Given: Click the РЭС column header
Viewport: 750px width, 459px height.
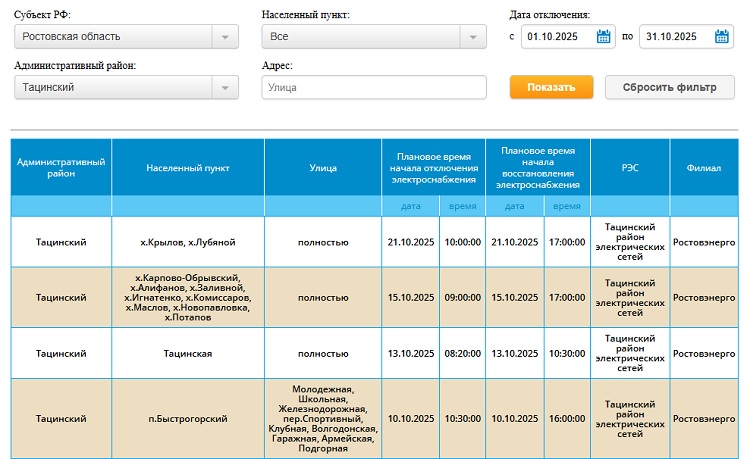Looking at the screenshot, I should click(x=630, y=167).
